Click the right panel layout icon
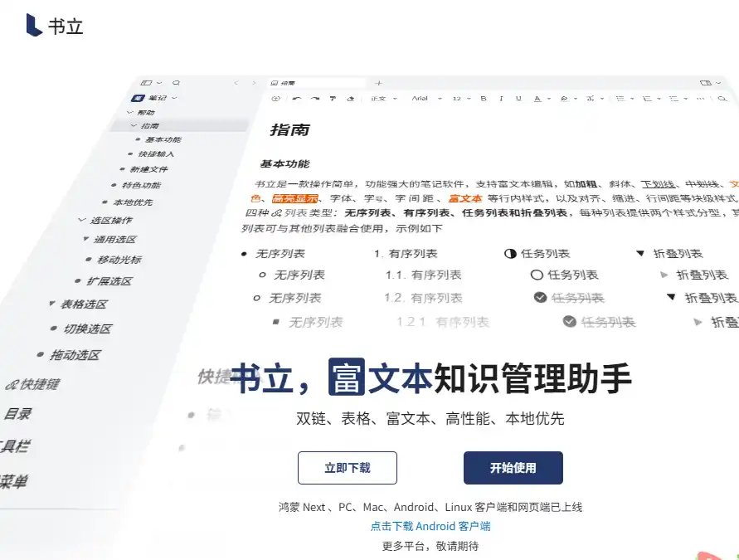739x560 pixels. click(x=705, y=82)
